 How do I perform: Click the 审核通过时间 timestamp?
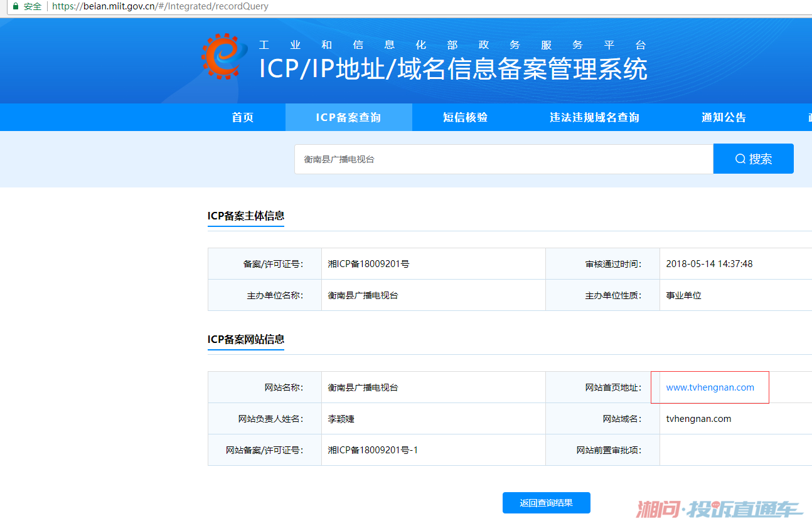[x=704, y=263]
